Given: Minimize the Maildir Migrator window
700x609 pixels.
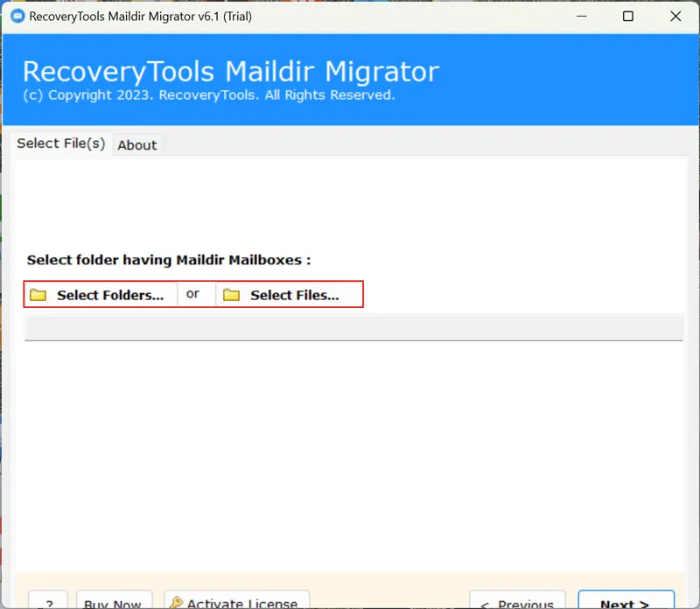Looking at the screenshot, I should pos(579,17).
